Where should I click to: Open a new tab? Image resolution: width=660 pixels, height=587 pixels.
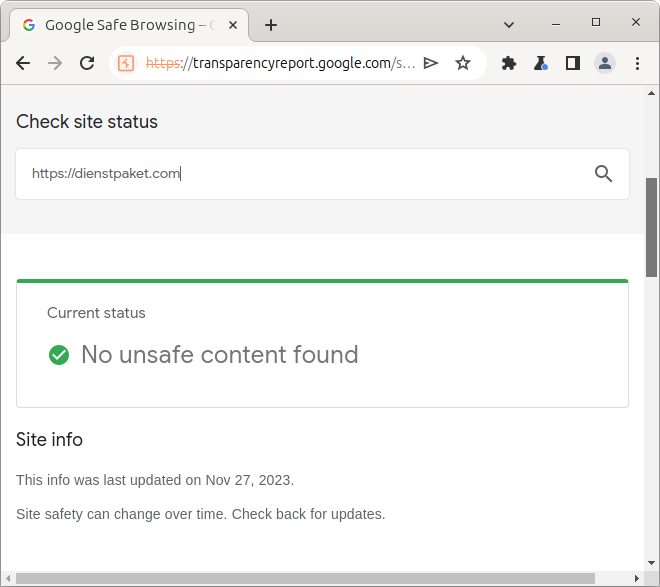pyautogui.click(x=271, y=25)
